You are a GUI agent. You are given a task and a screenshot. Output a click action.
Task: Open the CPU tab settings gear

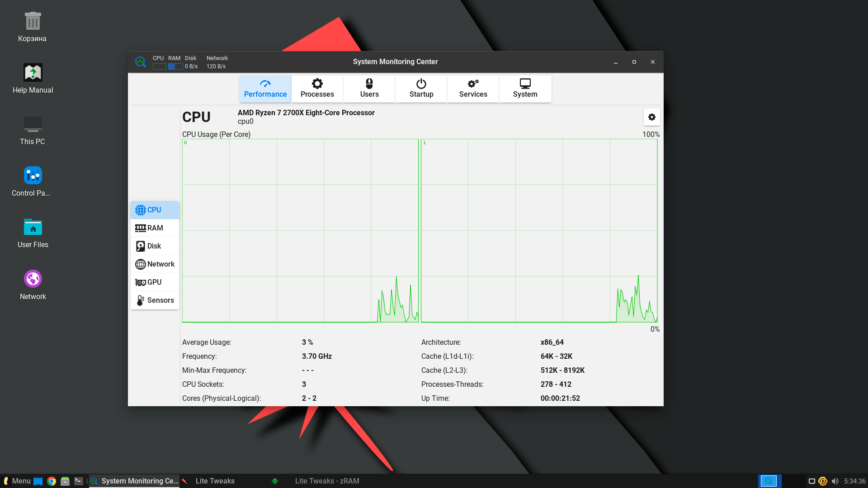tap(651, 117)
